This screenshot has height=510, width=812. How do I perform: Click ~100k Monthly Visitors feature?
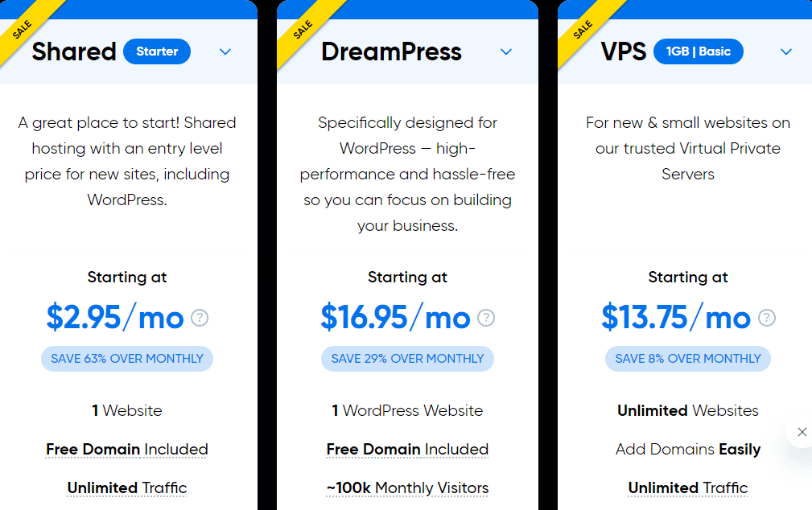coord(407,487)
